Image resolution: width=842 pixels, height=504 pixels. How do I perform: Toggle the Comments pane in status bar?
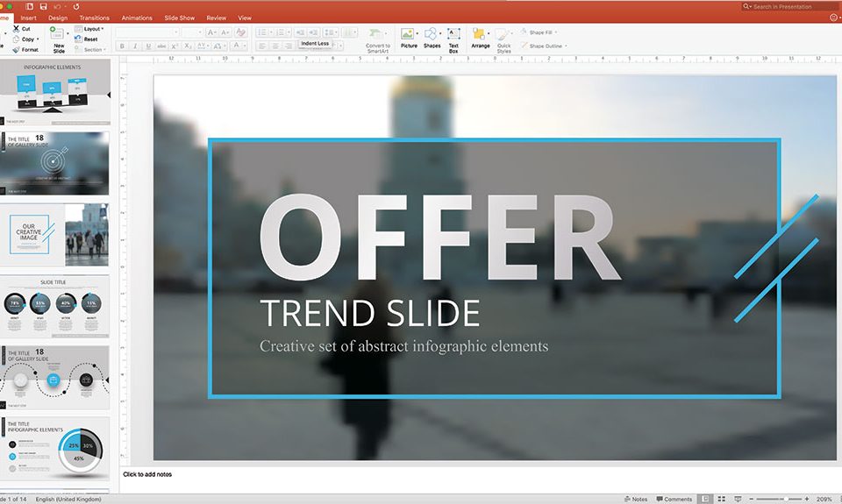[x=674, y=499]
